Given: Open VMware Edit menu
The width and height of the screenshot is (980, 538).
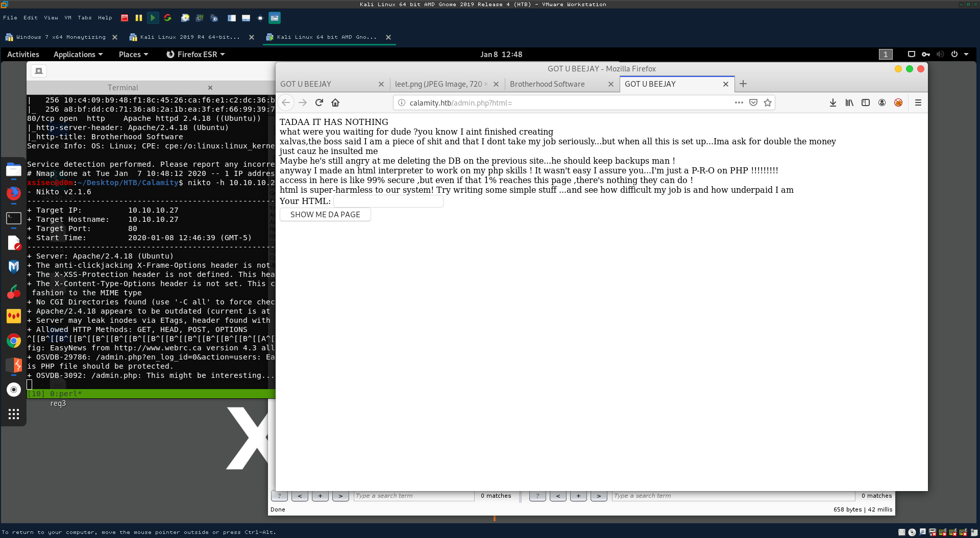Looking at the screenshot, I should click(31, 18).
